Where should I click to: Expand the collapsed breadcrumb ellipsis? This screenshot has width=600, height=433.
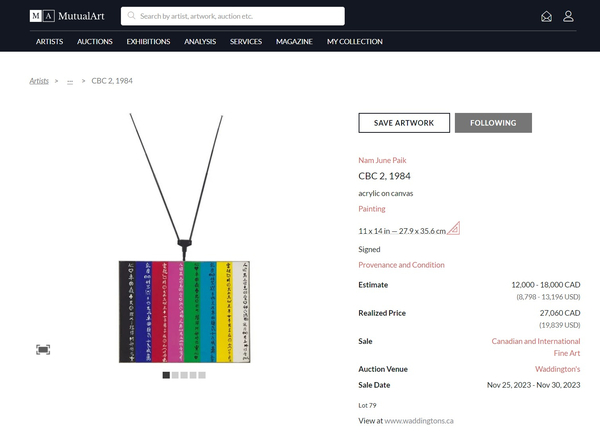point(70,81)
